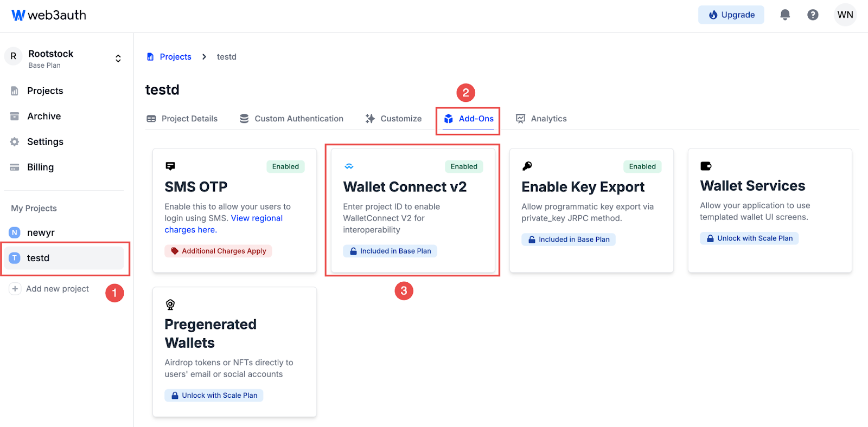Click the WN user avatar

tap(845, 15)
